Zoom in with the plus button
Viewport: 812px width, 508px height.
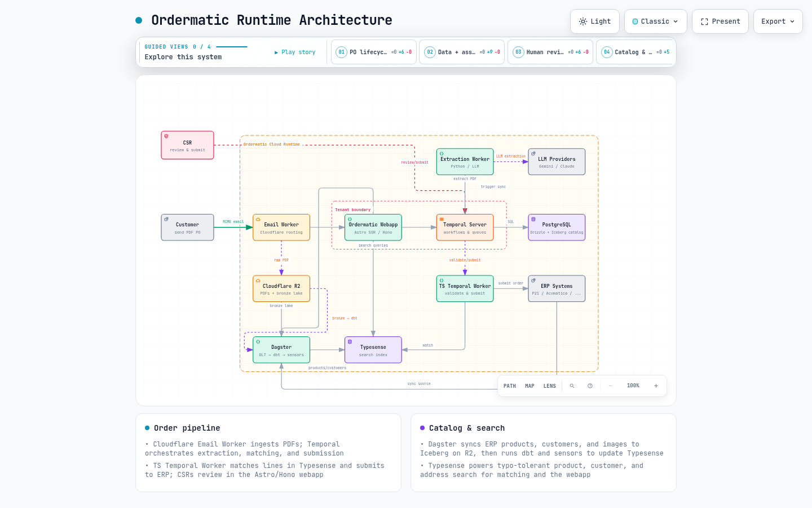[x=656, y=386]
